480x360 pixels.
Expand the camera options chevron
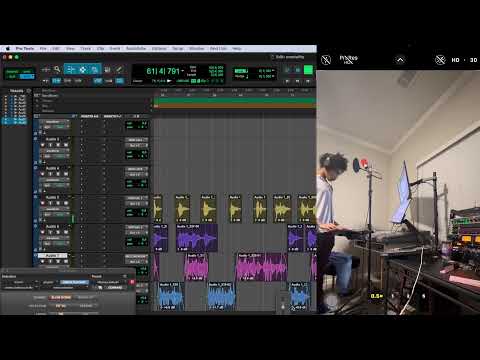click(x=400, y=60)
